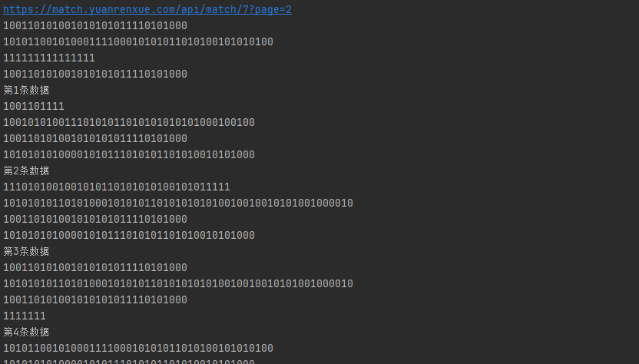The width and height of the screenshot is (639, 364).
Task: Click the binary line directly above 第3条数据
Action: tap(129, 236)
